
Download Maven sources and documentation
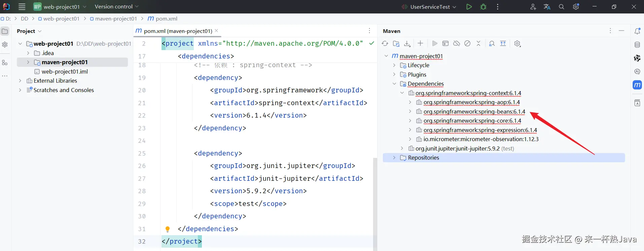pos(407,44)
